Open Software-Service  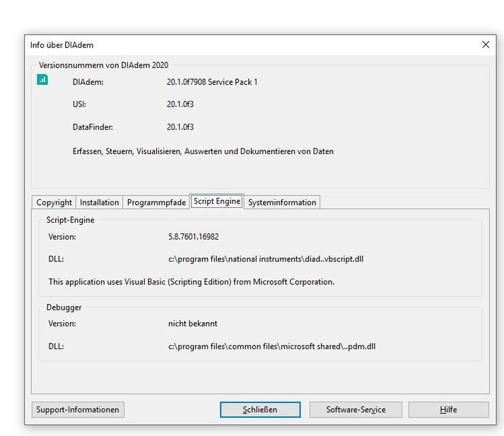(x=356, y=410)
